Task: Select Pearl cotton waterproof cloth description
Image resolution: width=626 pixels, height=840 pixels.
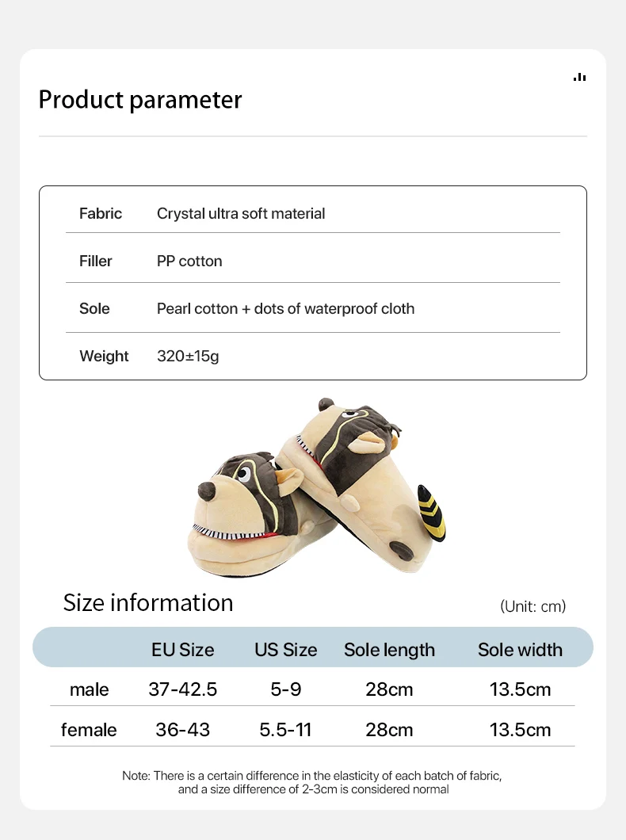Action: tap(285, 308)
